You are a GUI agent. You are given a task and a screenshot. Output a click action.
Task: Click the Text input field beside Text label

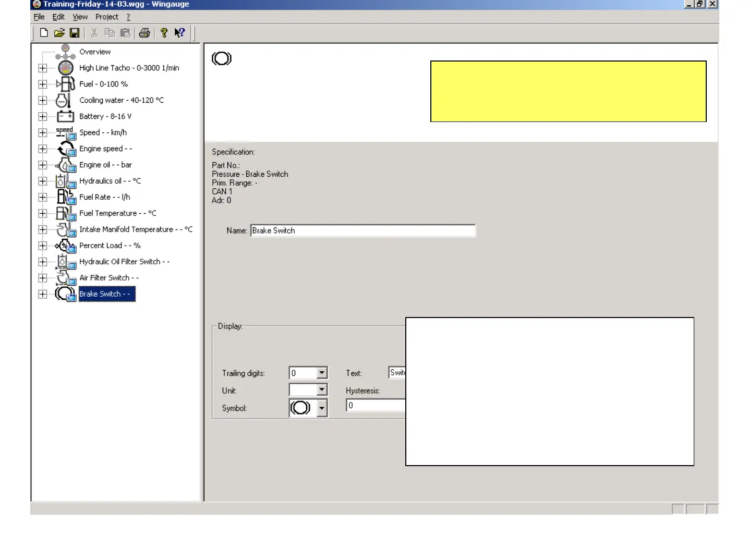click(397, 372)
